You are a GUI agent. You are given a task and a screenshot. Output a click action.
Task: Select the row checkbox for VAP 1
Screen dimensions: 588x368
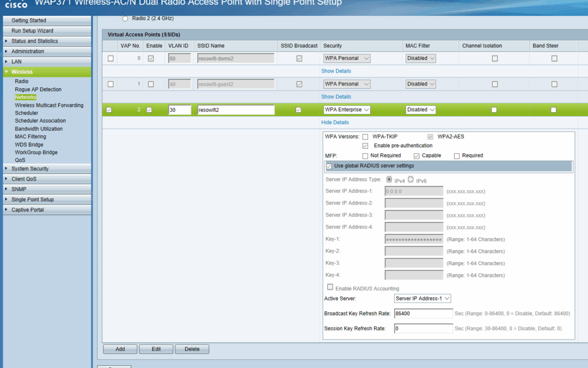pyautogui.click(x=111, y=84)
